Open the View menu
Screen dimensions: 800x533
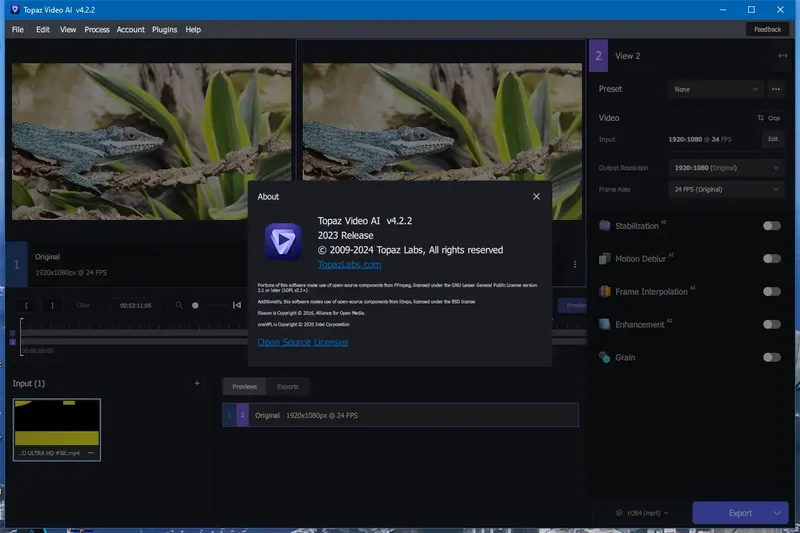coord(68,30)
